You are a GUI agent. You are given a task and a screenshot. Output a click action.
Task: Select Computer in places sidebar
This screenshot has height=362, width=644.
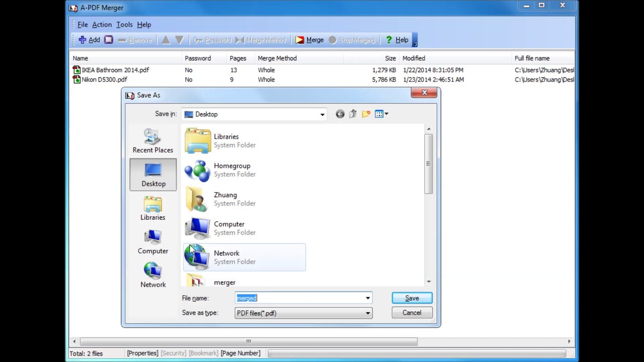point(153,242)
